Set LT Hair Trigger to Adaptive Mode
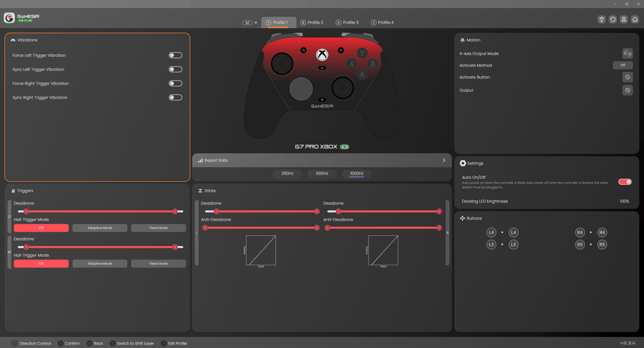Screen dimensions: 644x348 (x=100, y=228)
